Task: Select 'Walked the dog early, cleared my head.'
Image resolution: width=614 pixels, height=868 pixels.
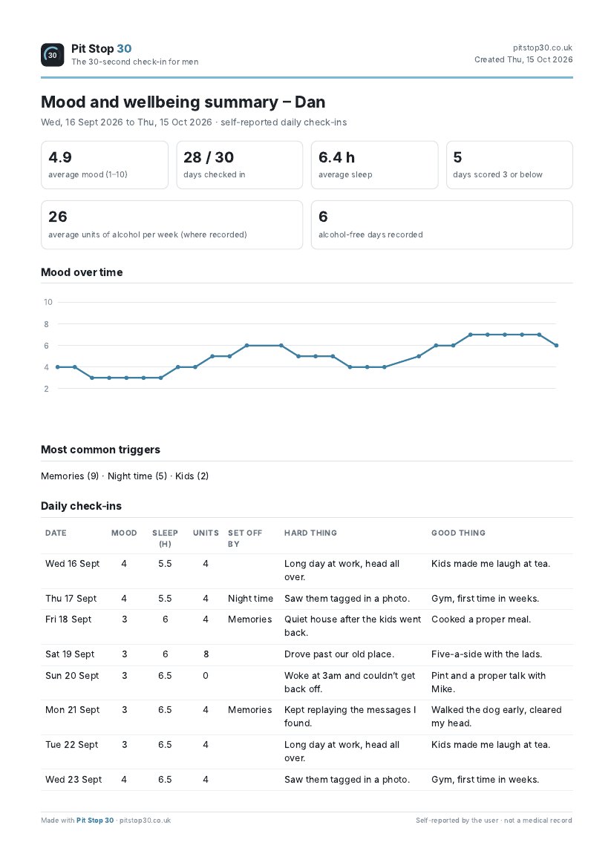Action: click(497, 717)
